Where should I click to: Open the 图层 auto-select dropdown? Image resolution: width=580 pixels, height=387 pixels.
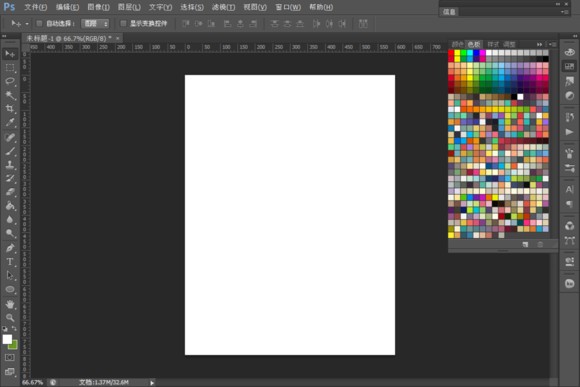(x=95, y=24)
